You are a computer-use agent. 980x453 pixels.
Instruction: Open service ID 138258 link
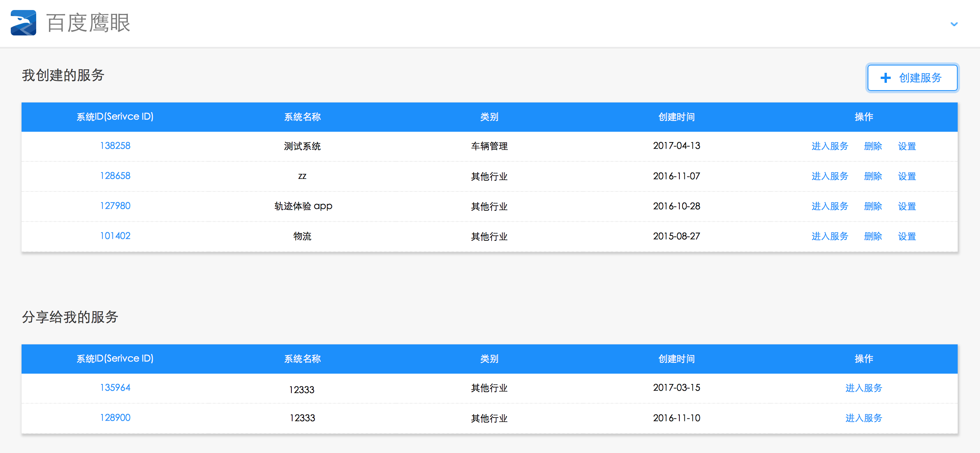tap(115, 146)
